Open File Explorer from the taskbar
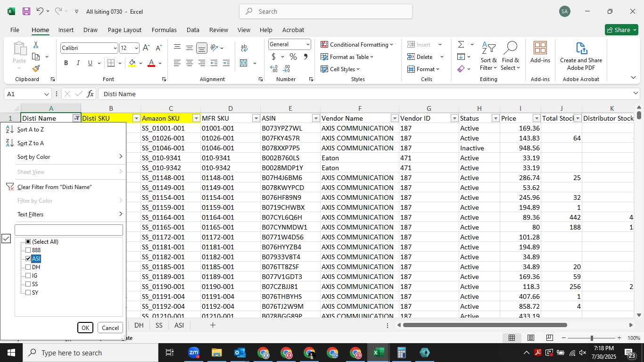 click(x=216, y=353)
